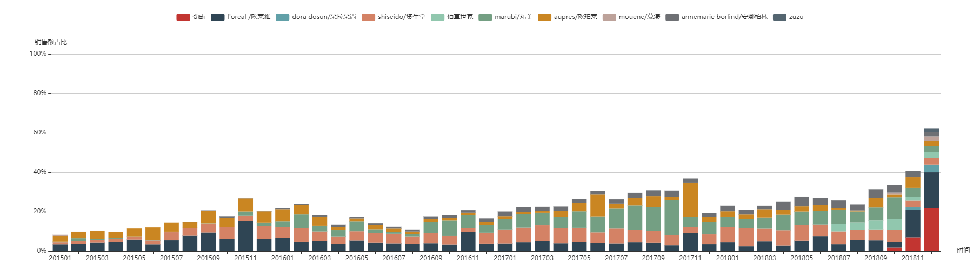Viewport: 980px width, 270px height.
Task: Click the x-axis label 201507
Action: (x=171, y=258)
